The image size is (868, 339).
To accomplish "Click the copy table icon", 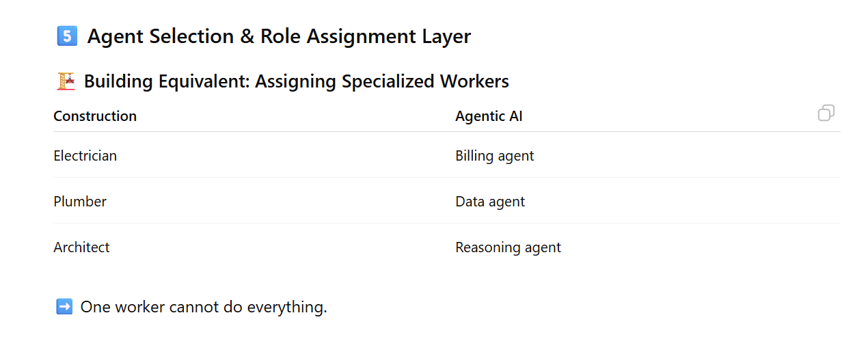I will [826, 113].
